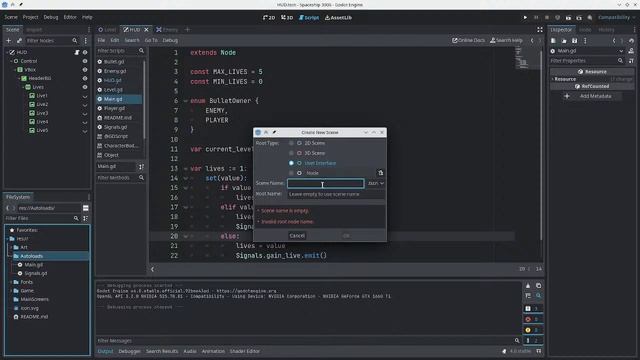Click the stop running project icon
Screen dimensions: 640x360
click(547, 18)
